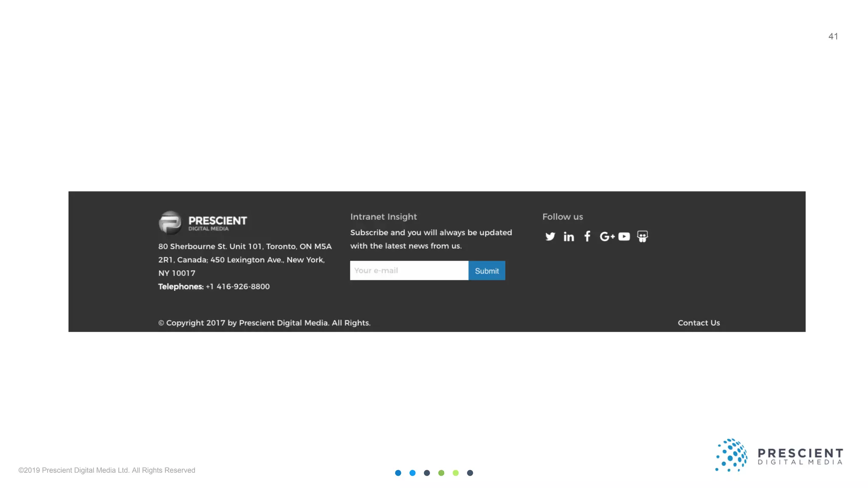868x488 pixels.
Task: Click the page number 41
Action: coord(833,36)
